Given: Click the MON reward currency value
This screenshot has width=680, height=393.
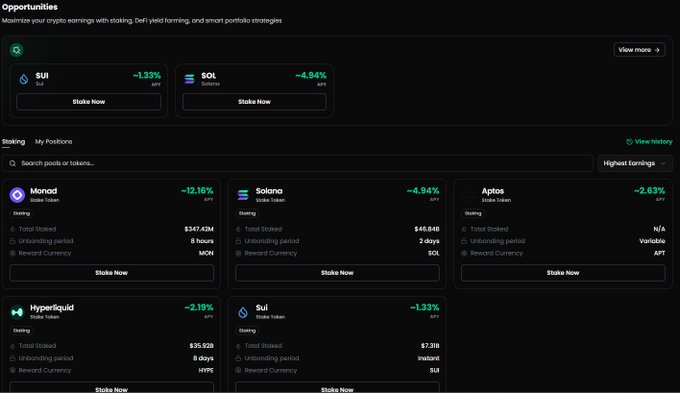Looking at the screenshot, I should (x=206, y=253).
